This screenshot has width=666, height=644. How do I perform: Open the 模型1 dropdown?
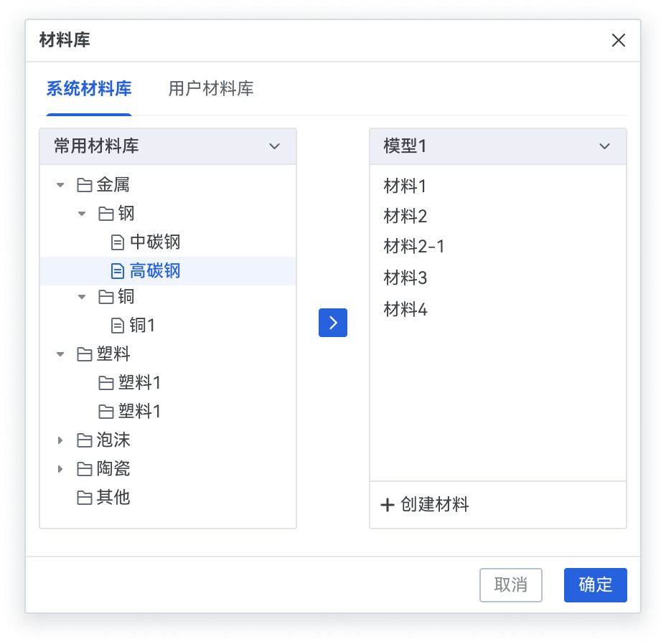click(604, 146)
